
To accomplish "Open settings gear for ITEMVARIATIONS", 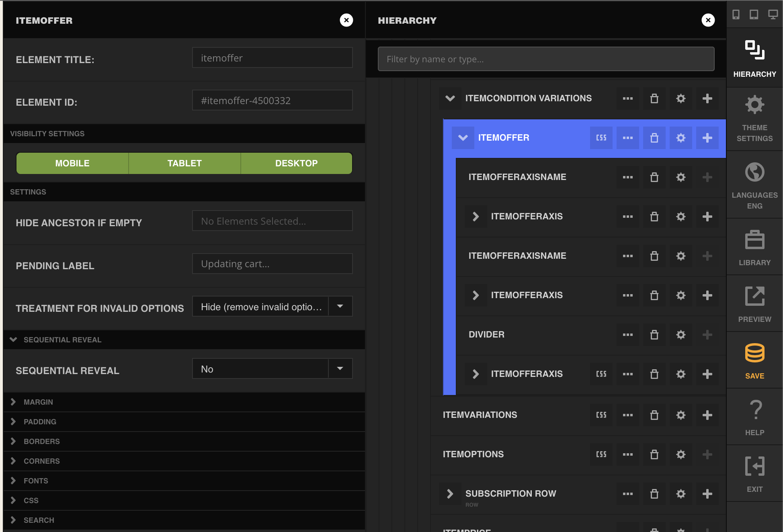I will coord(681,415).
